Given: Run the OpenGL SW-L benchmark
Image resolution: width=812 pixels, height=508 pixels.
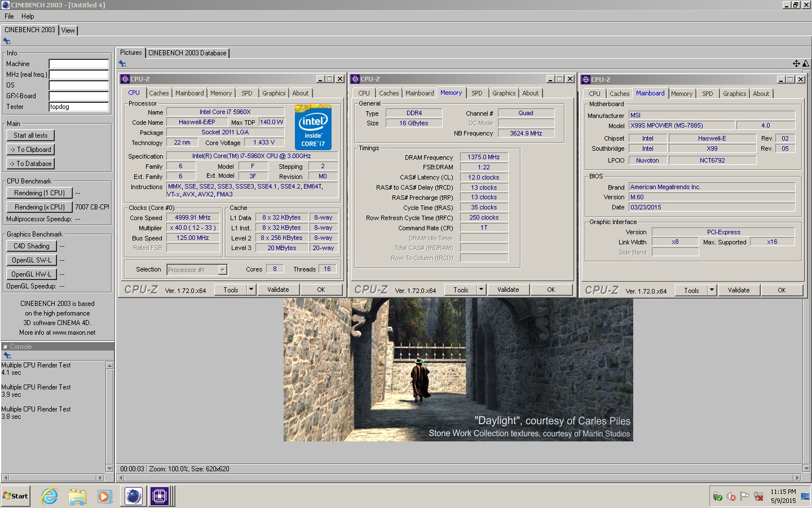Looking at the screenshot, I should point(32,260).
